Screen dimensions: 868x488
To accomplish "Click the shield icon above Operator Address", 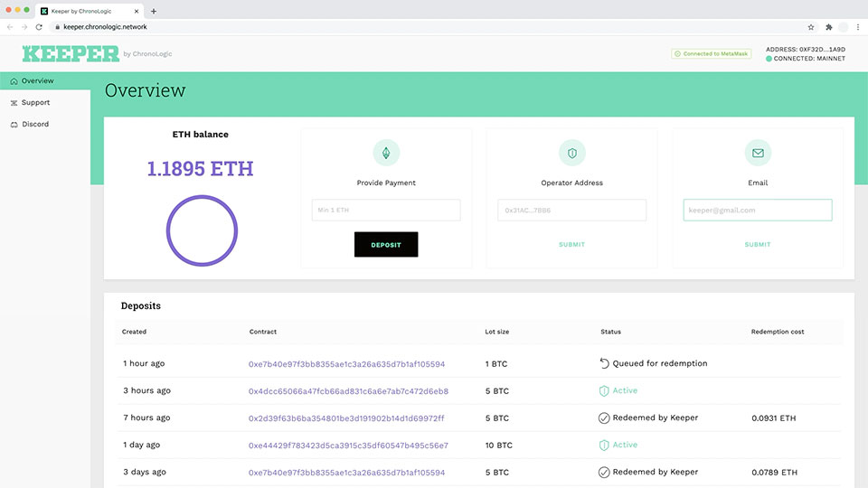I will [571, 153].
